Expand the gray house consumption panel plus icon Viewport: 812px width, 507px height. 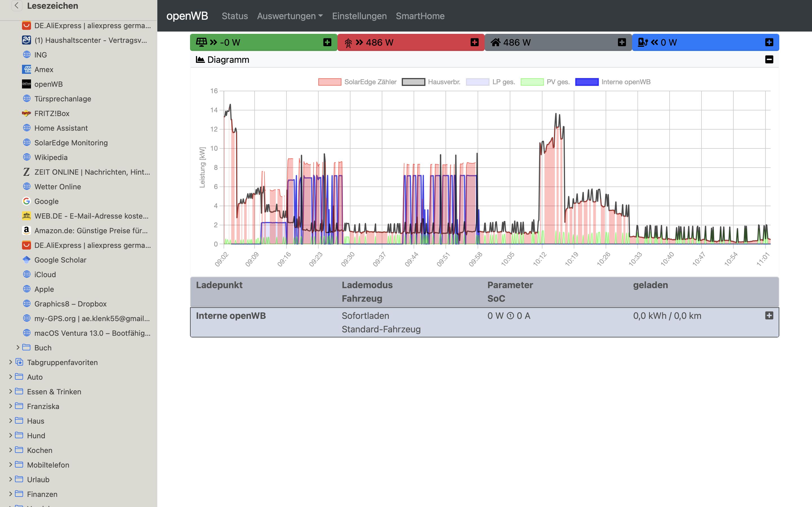point(622,42)
